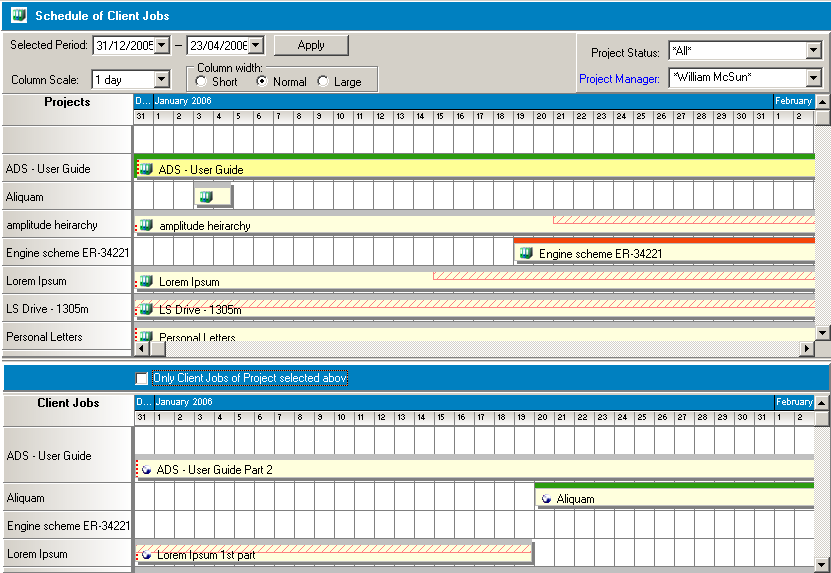Select the Normal column width option

point(262,82)
